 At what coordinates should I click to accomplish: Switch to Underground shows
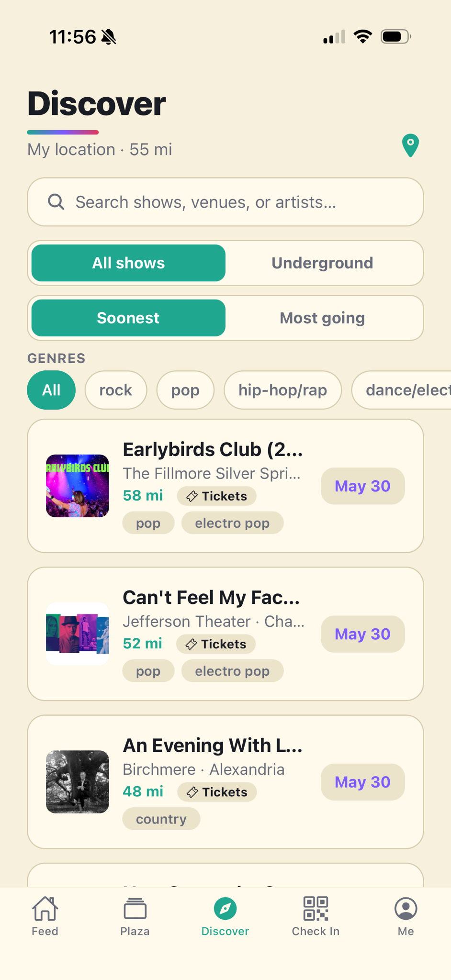pyautogui.click(x=322, y=263)
